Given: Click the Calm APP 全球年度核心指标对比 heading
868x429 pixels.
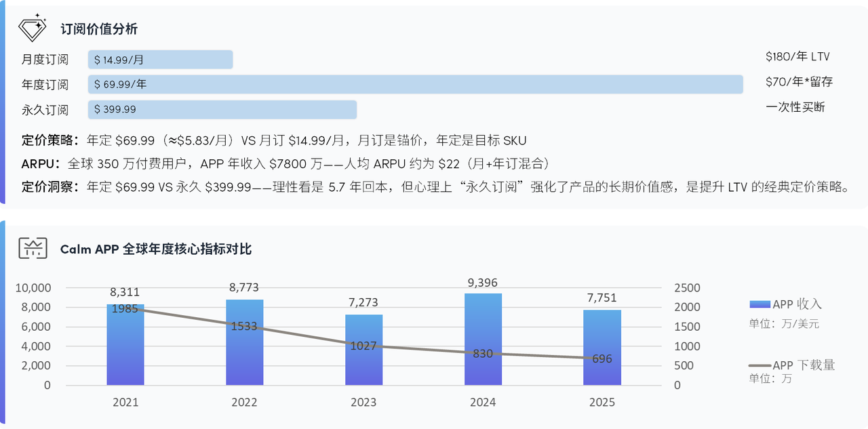Looking at the screenshot, I should [x=155, y=249].
